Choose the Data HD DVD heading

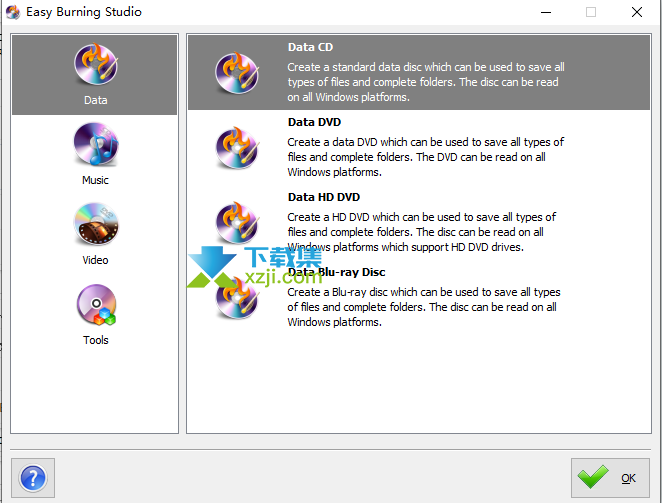(x=324, y=197)
